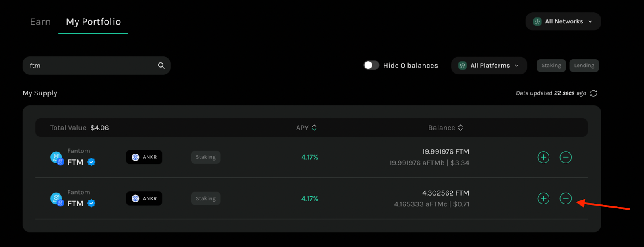This screenshot has width=644, height=247.
Task: Toggle the Lending filter chip
Action: 584,66
